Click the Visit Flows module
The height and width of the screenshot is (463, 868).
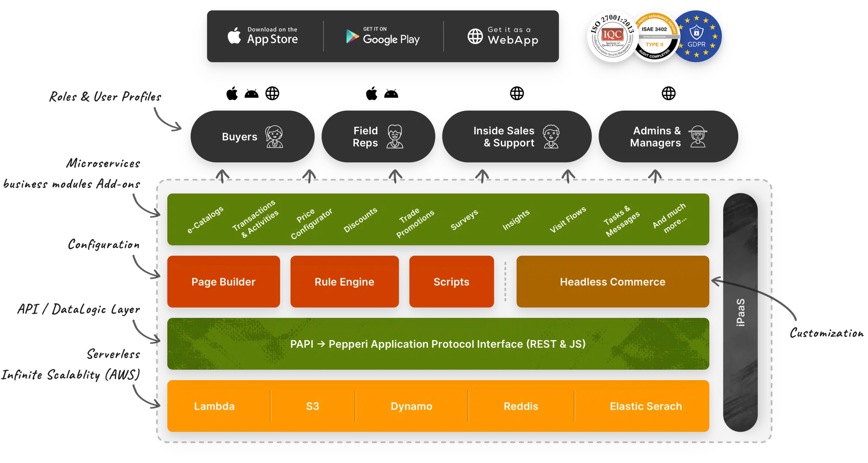click(567, 219)
